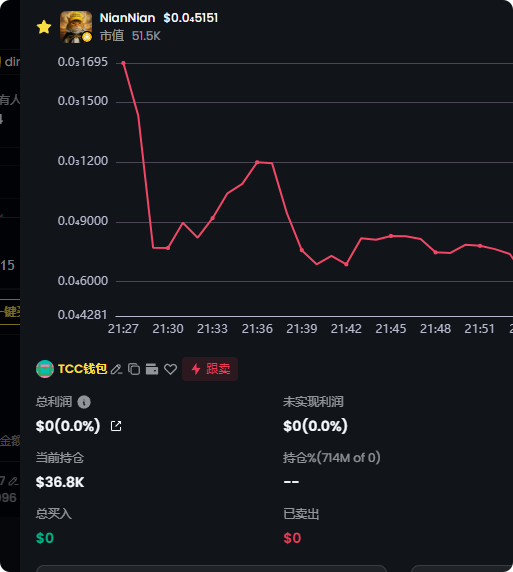Click the 21:30 time axis label
The width and height of the screenshot is (513, 572).
point(168,329)
